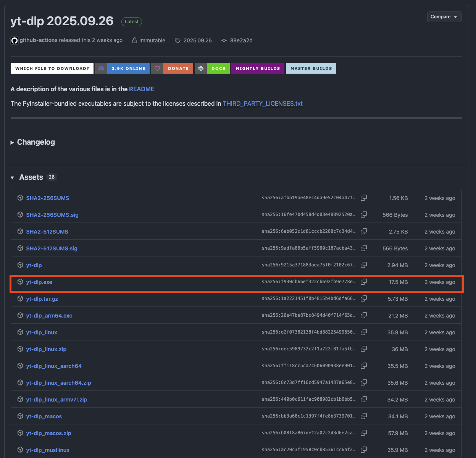Screen dimensions: 476x458
Task: Download yt-dlp_macos asset
Action: tap(44, 416)
